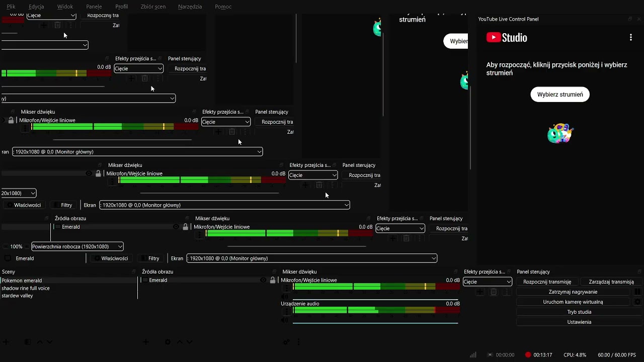Open YouTube Studio three-dot menu
Screen dimensions: 644x362
point(631,38)
